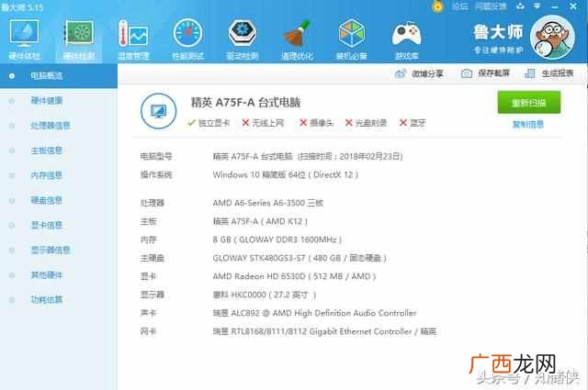The width and height of the screenshot is (588, 390).
Task: Click the ALC892 sound card value
Action: pyautogui.click(x=314, y=313)
